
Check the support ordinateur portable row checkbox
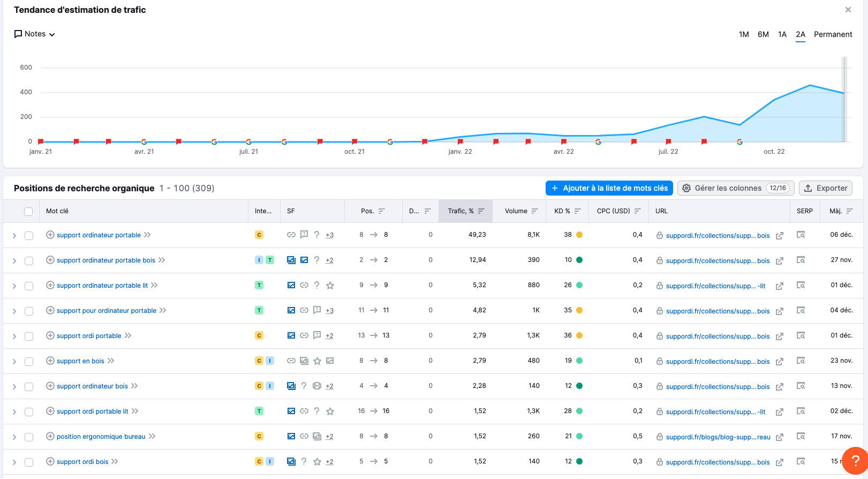(x=29, y=236)
